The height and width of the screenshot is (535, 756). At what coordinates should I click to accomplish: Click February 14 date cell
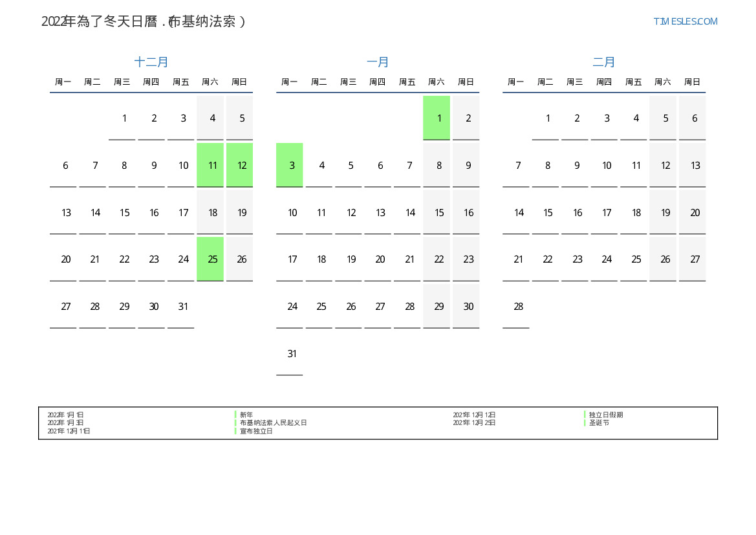(x=516, y=213)
